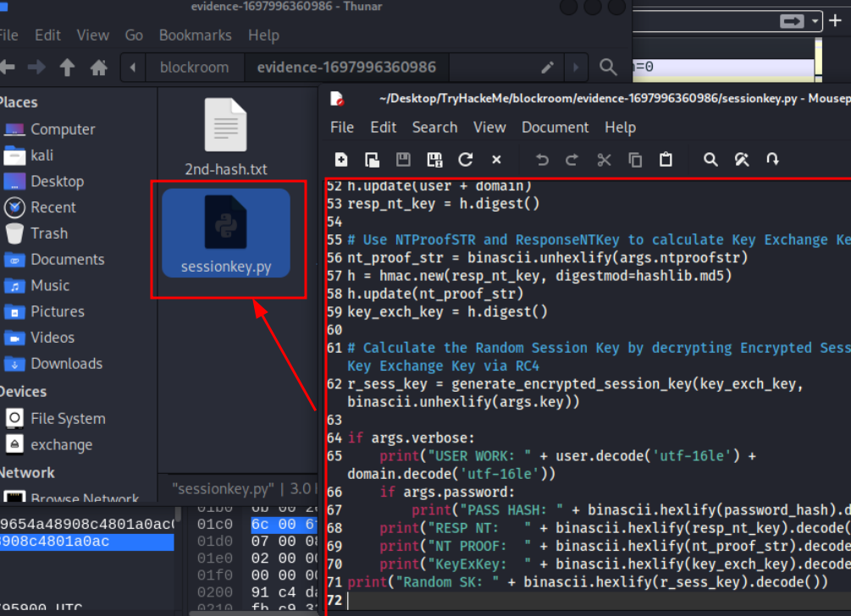Open the Bookmarks menu in Thunar

196,36
